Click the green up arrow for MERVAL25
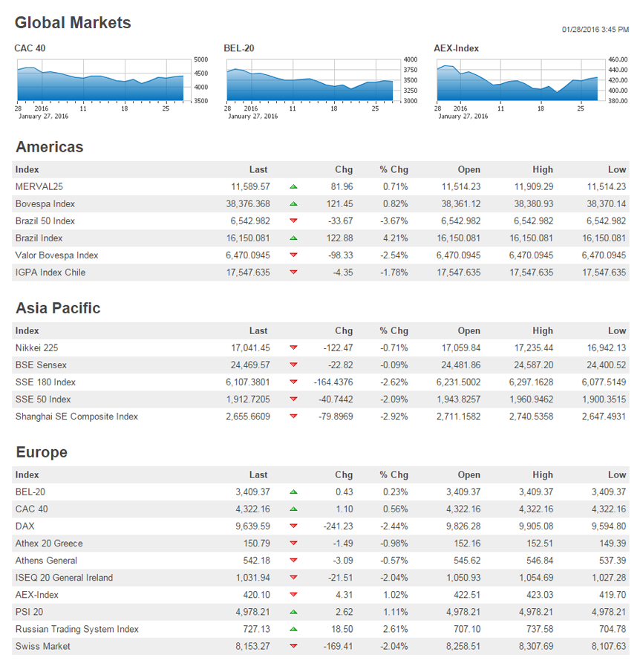 pyautogui.click(x=293, y=187)
